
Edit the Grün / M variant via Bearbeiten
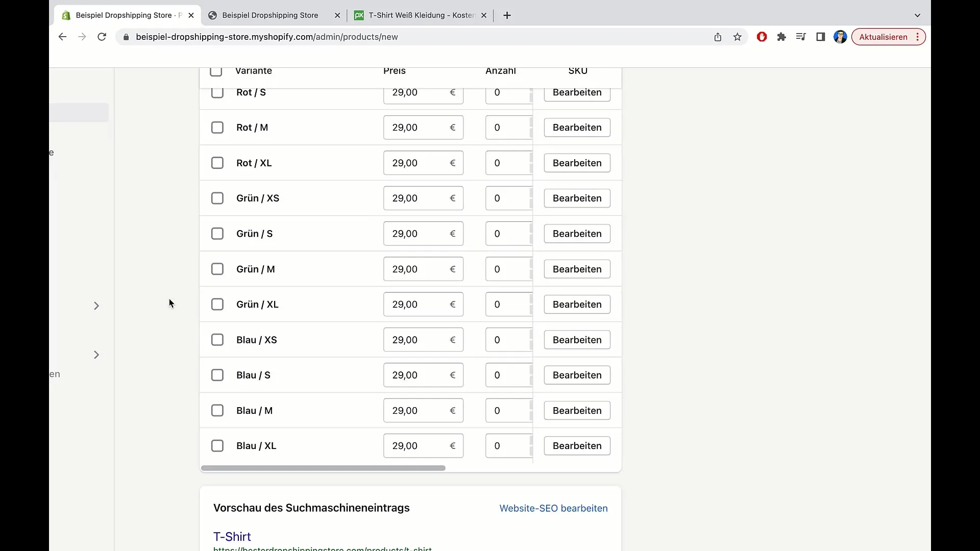click(x=577, y=269)
